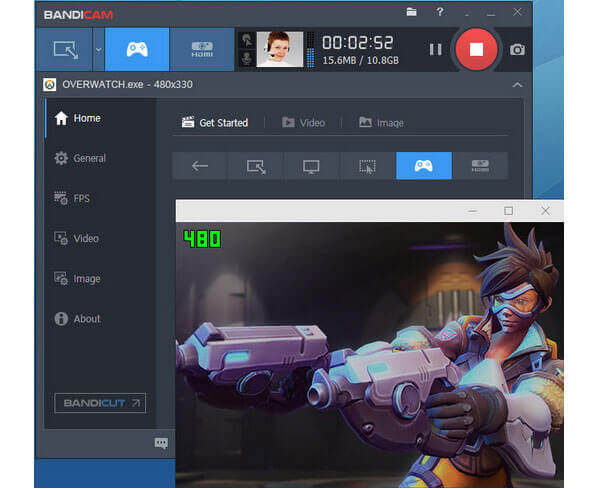Take a screenshot with camera icon
Image resolution: width=600 pixels, height=489 pixels.
517,50
